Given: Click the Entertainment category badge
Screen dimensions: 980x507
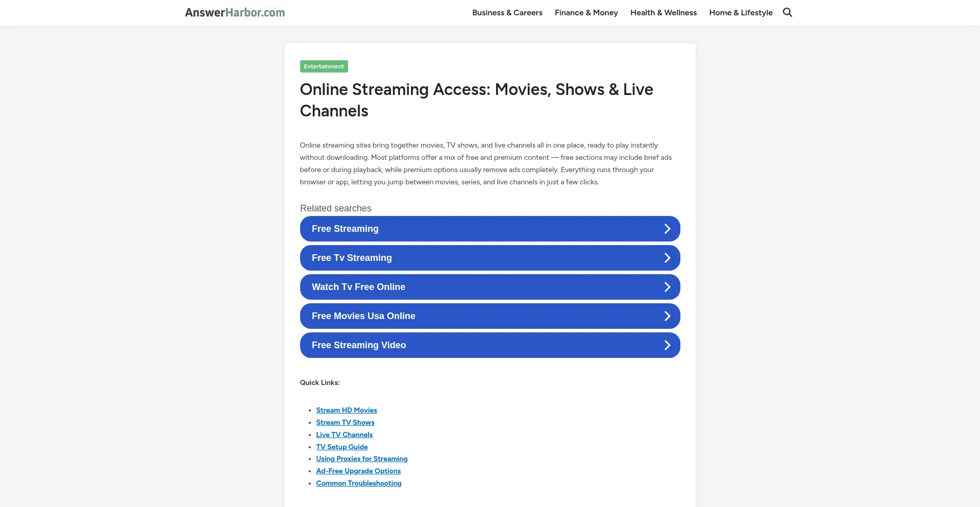Looking at the screenshot, I should click(x=324, y=66).
